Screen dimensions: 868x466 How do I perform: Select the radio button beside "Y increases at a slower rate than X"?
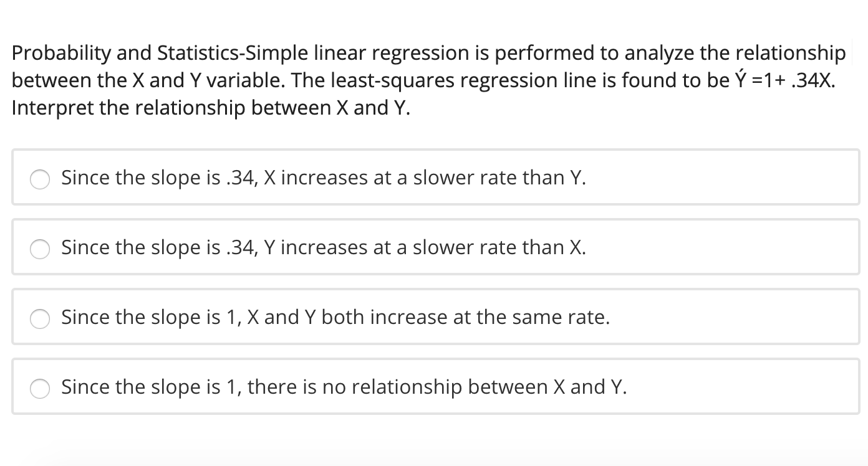click(40, 249)
